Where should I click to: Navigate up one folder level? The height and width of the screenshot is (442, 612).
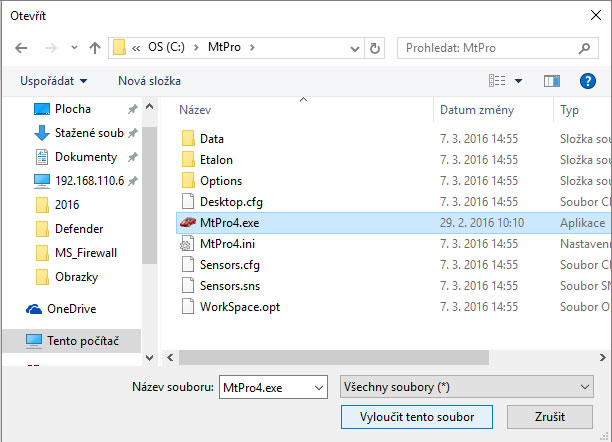point(95,48)
